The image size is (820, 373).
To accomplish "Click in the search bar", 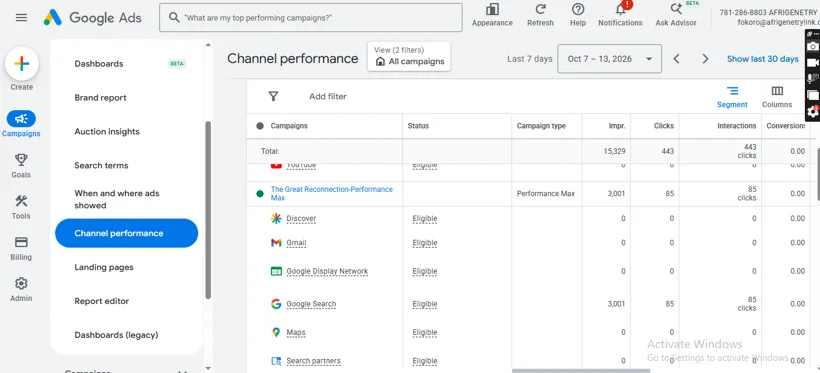I will pyautogui.click(x=311, y=18).
